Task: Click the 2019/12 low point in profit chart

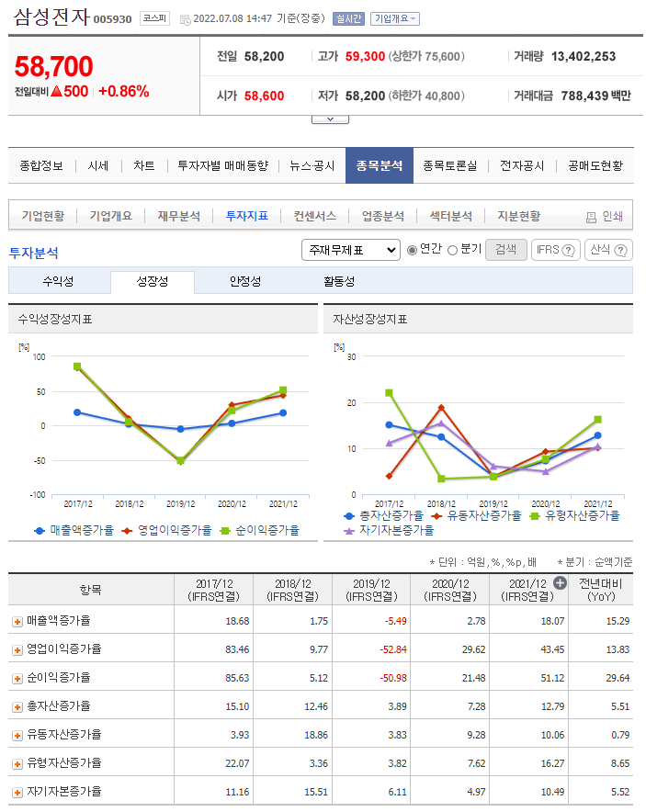Action: (x=180, y=460)
